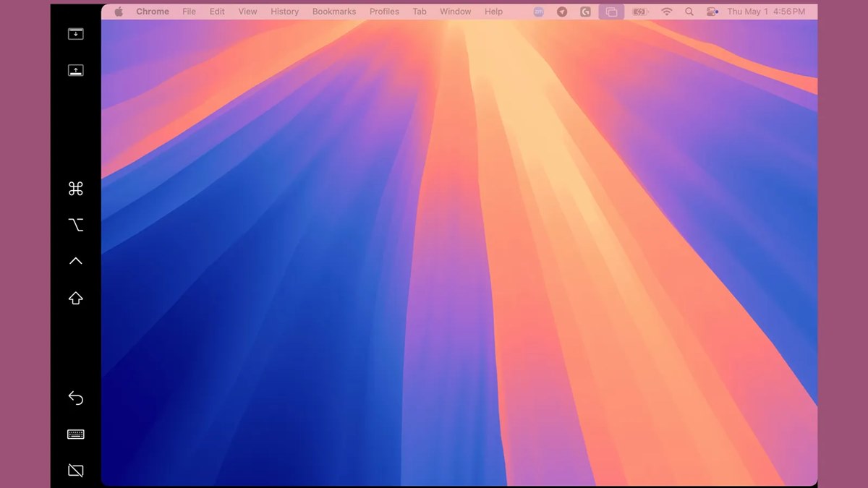Viewport: 868px width, 488px height.
Task: Open Control Center from menu bar
Action: coord(712,12)
